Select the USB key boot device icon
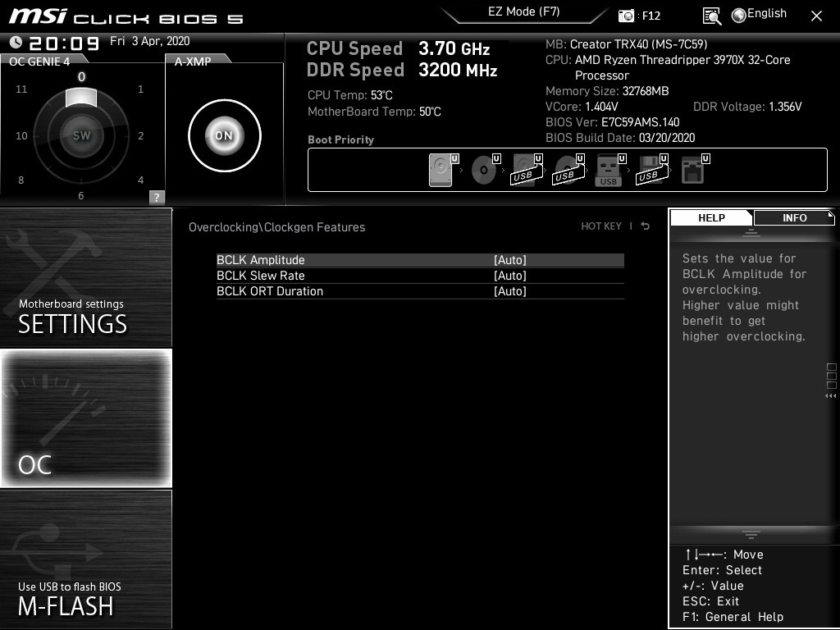The width and height of the screenshot is (840, 630). coord(609,170)
